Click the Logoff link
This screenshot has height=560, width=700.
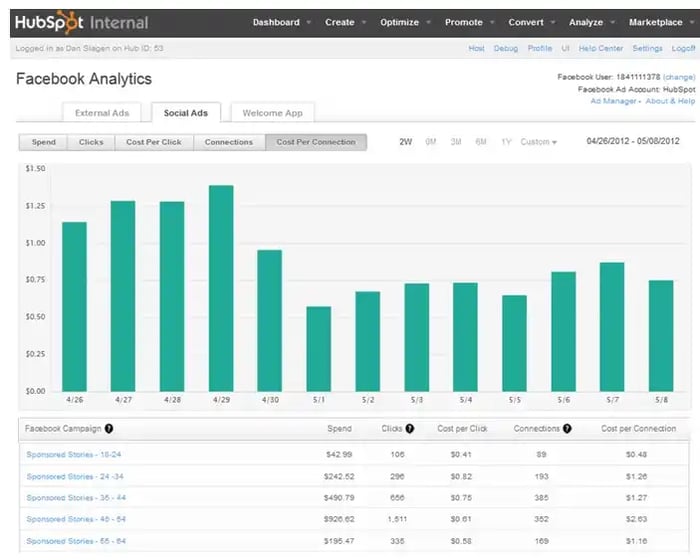(x=683, y=48)
